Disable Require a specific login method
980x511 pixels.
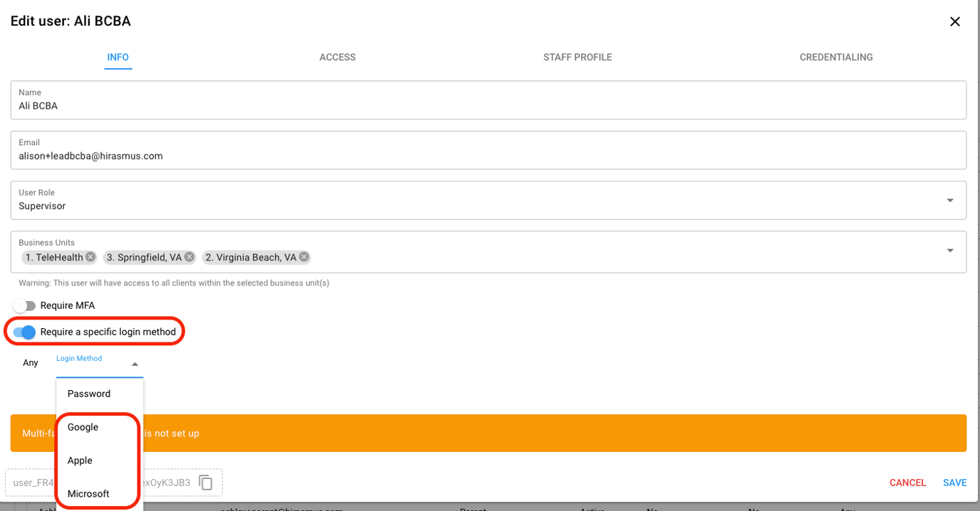click(x=24, y=331)
